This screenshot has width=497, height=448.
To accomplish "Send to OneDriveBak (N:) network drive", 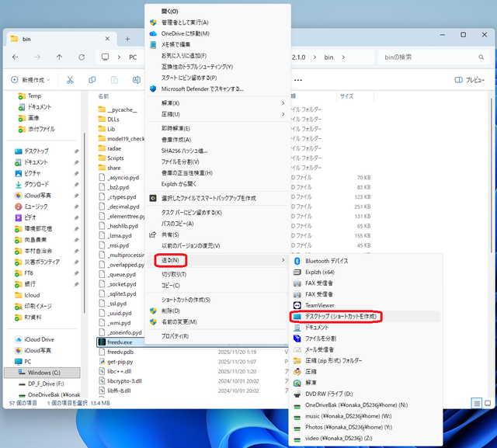I will [366, 405].
